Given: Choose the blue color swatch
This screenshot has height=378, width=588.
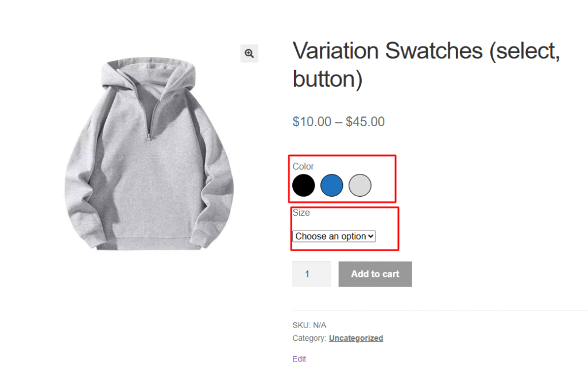Looking at the screenshot, I should click(332, 185).
